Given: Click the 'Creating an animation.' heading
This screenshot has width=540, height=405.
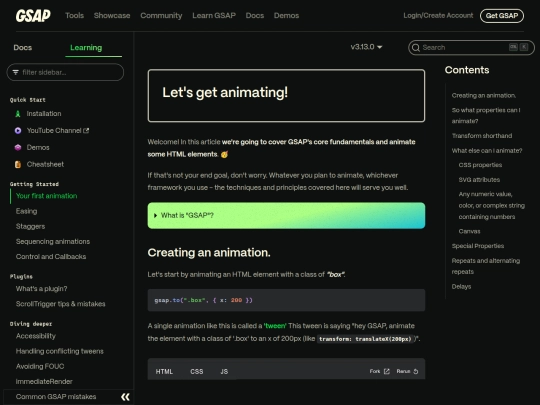Looking at the screenshot, I should 209,253.
